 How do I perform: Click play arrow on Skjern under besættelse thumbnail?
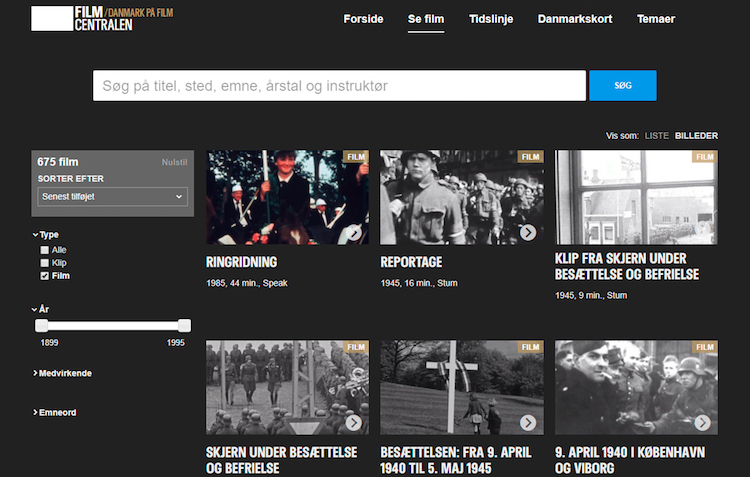[354, 422]
